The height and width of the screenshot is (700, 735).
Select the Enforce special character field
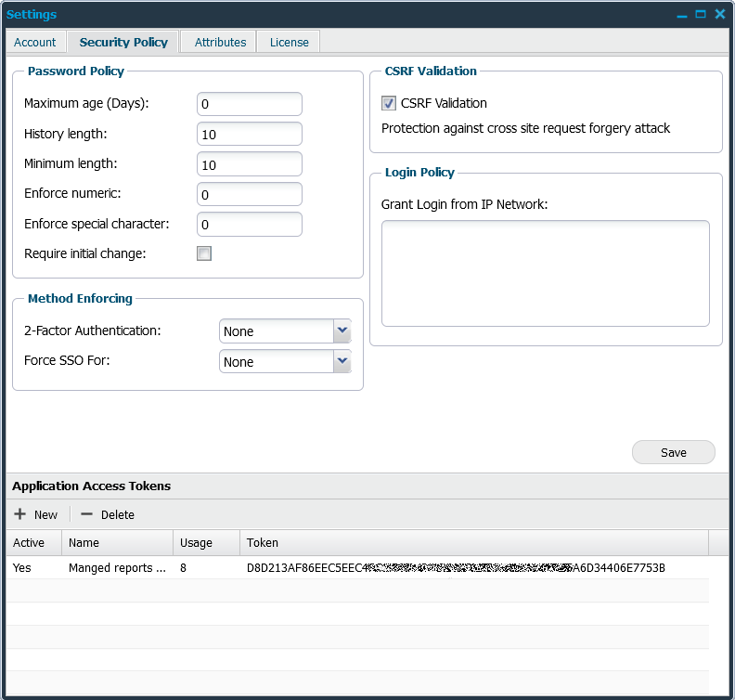coord(249,225)
